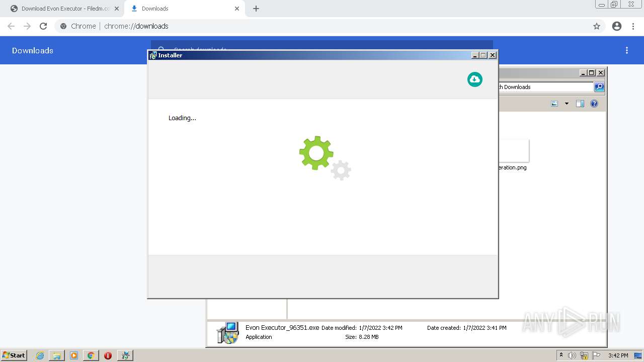Switch to the Installer taskbar icon

125,355
